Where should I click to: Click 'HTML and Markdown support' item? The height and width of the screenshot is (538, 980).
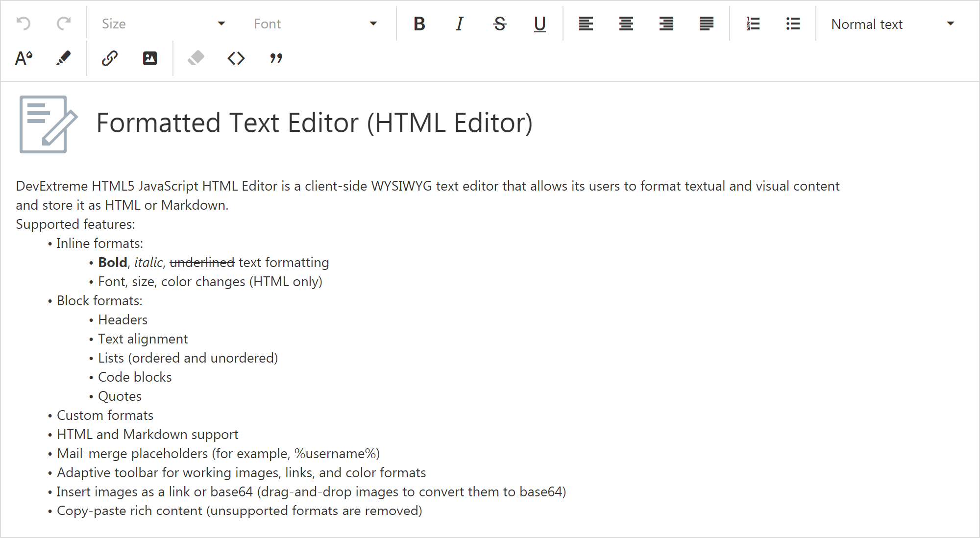tap(148, 435)
